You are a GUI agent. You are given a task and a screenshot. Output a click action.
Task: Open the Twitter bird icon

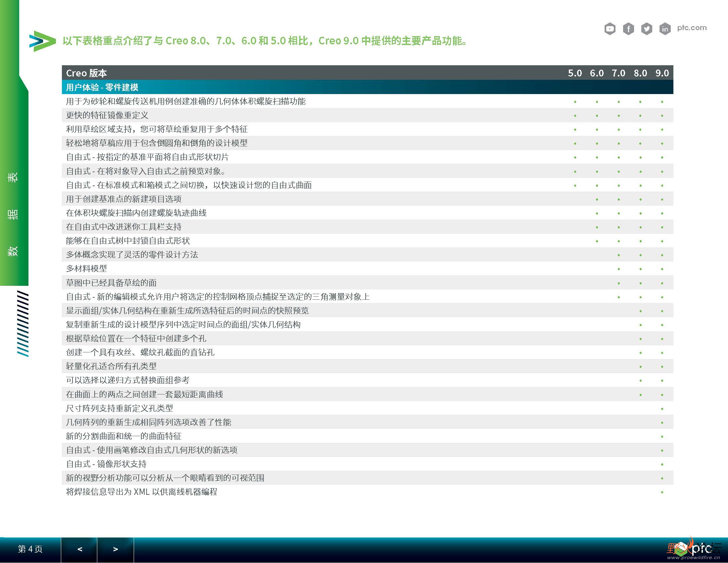pos(646,29)
